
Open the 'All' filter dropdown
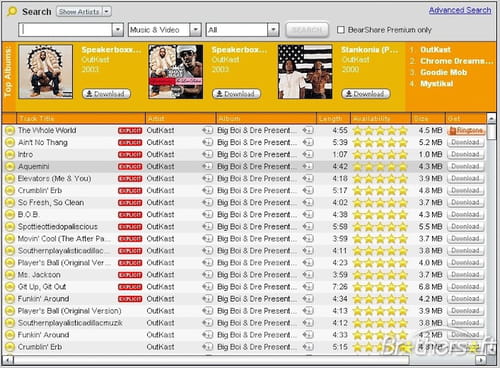coord(273,30)
